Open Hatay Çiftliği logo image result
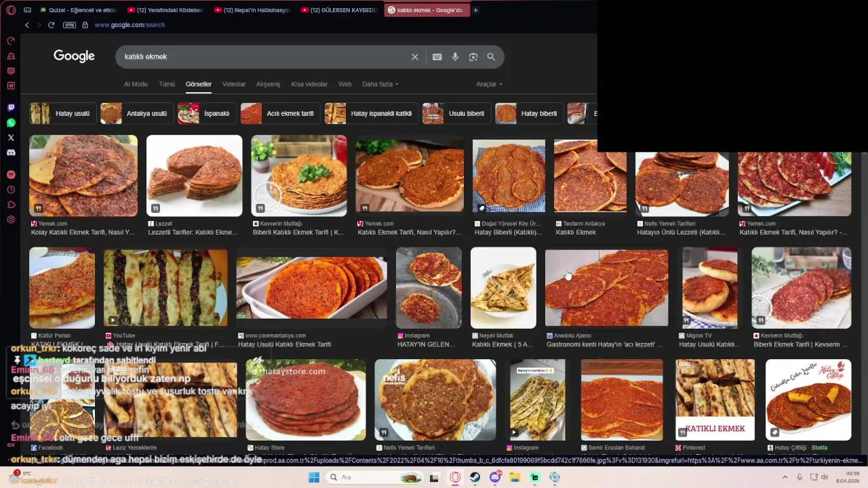 (x=808, y=400)
